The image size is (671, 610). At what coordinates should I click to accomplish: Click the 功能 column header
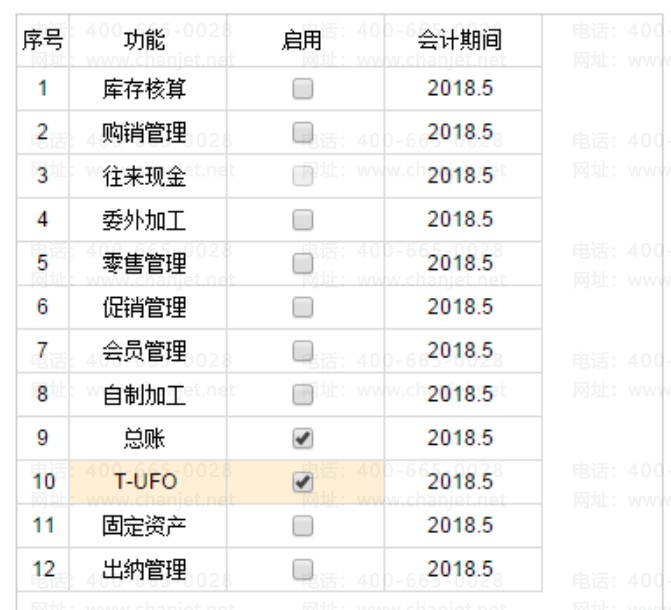(145, 41)
